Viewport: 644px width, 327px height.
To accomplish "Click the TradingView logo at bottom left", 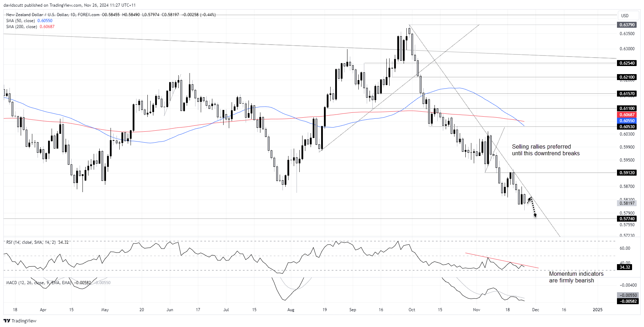I will (20, 321).
